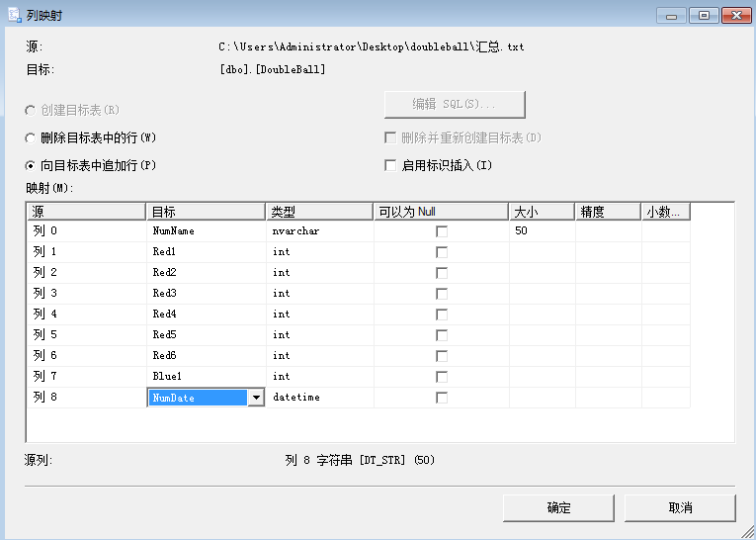Select 向目标表中追加行 radio button

pyautogui.click(x=31, y=166)
